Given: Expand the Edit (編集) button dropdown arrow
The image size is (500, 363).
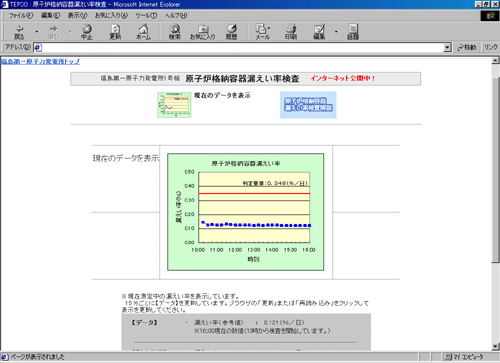Looking at the screenshot, I should point(336,32).
